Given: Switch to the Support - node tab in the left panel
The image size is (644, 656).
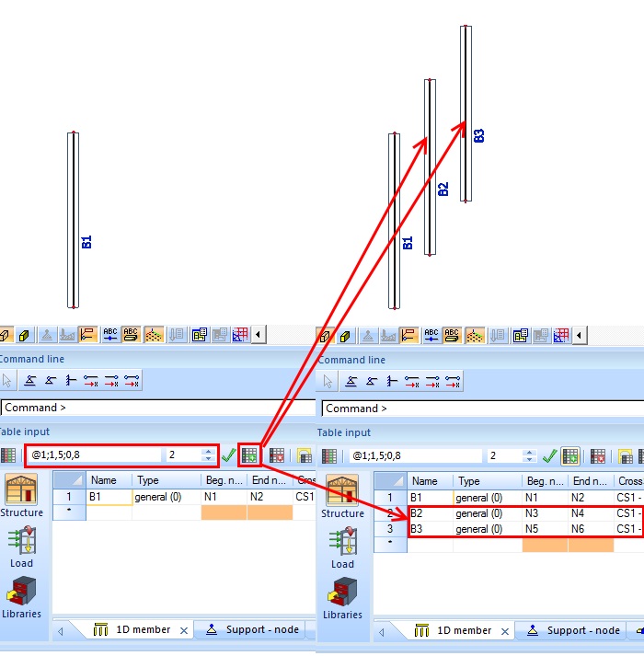Looking at the screenshot, I should point(252,630).
